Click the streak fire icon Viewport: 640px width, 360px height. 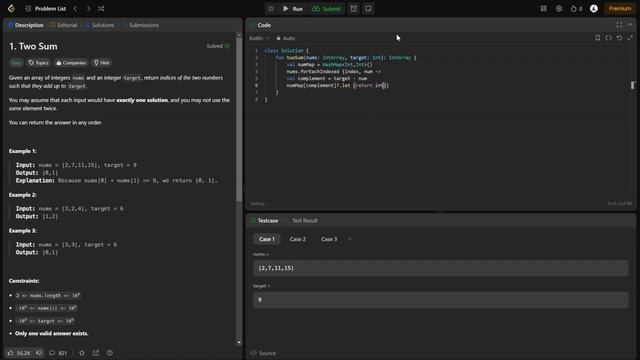[x=576, y=9]
